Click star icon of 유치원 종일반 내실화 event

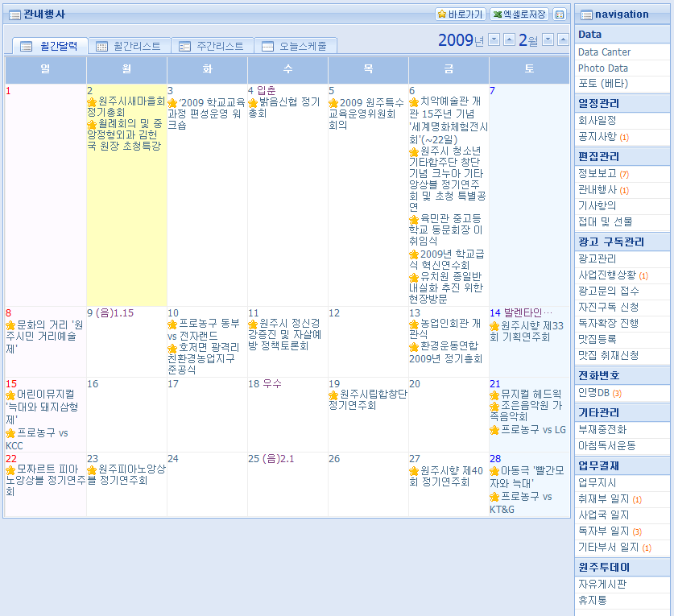414,278
